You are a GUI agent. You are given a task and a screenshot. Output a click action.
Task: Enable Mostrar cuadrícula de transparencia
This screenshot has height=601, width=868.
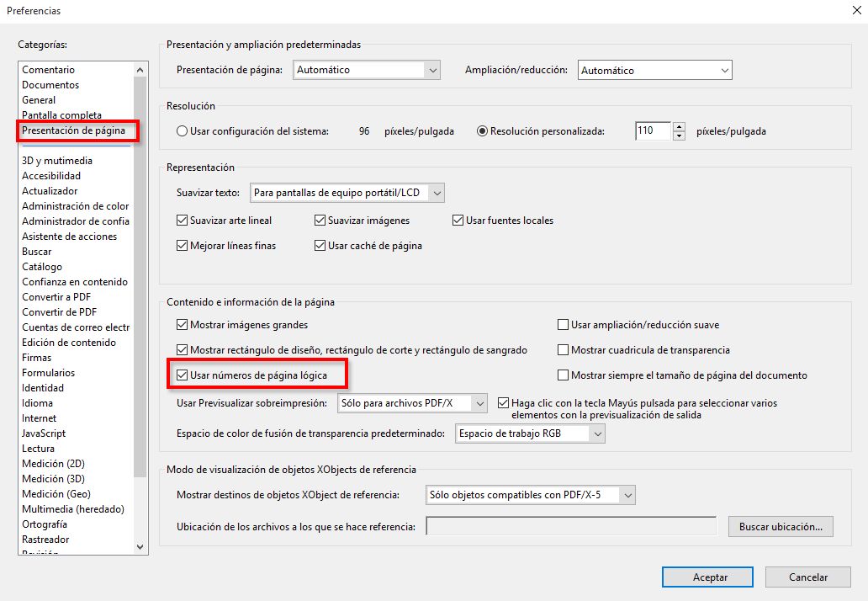563,350
